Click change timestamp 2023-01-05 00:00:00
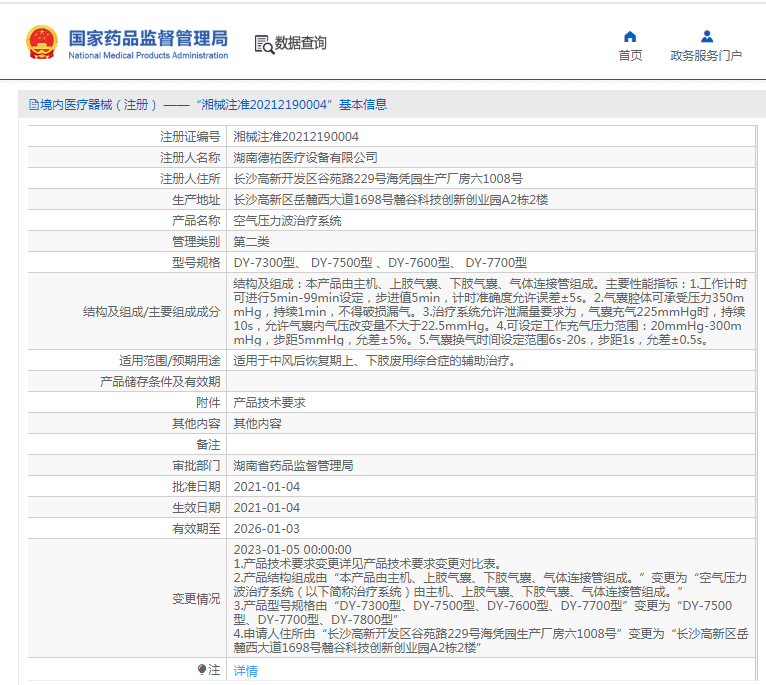 pyautogui.click(x=292, y=550)
